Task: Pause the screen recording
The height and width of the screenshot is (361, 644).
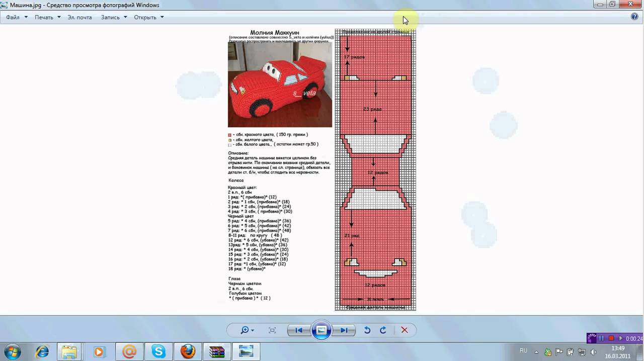Action: tap(602, 338)
